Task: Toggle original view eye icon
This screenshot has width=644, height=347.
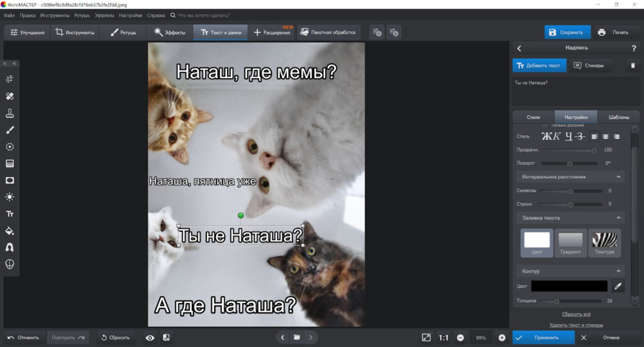Action: (150, 338)
